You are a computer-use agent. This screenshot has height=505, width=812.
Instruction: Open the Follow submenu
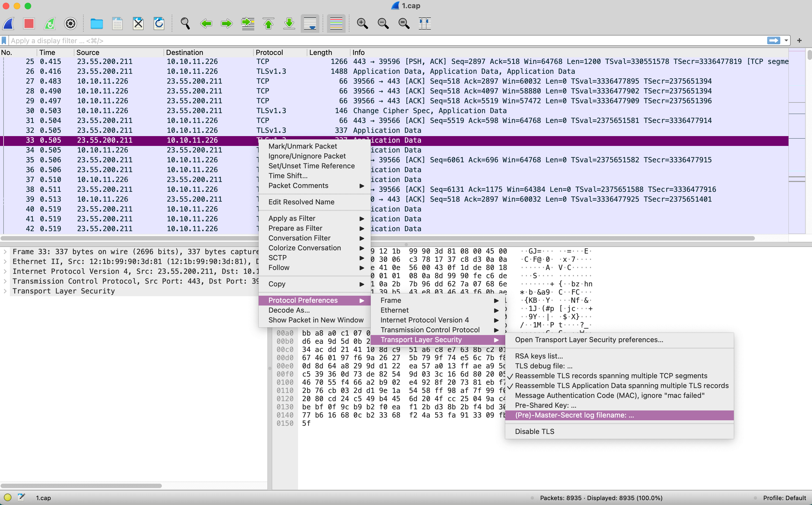coord(314,268)
